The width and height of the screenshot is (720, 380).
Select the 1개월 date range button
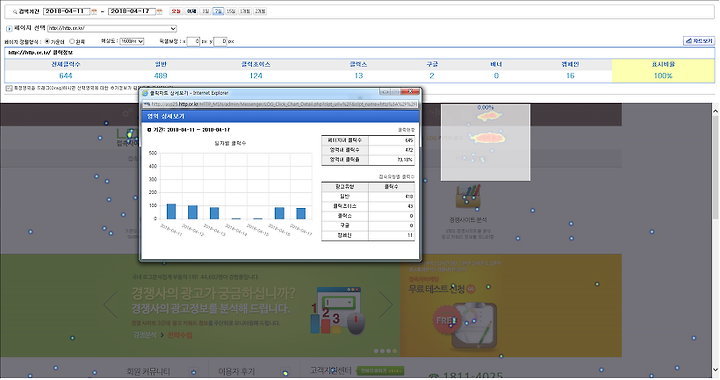tap(245, 11)
